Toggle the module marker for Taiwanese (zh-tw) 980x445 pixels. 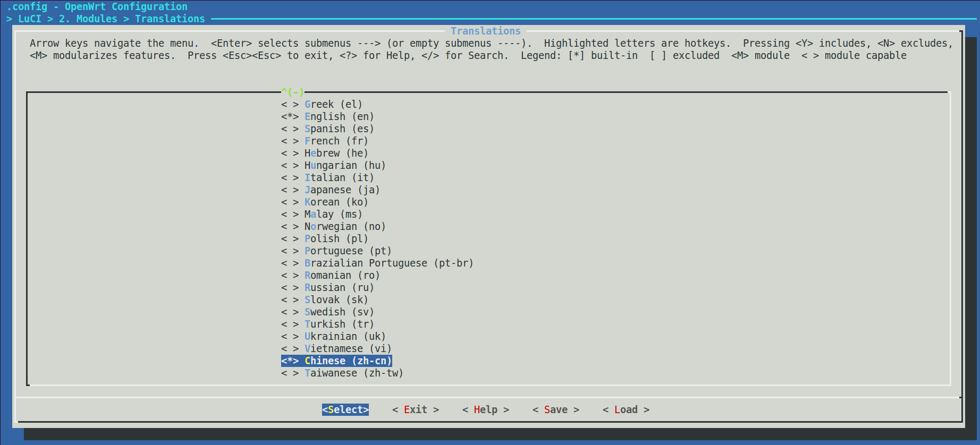290,373
